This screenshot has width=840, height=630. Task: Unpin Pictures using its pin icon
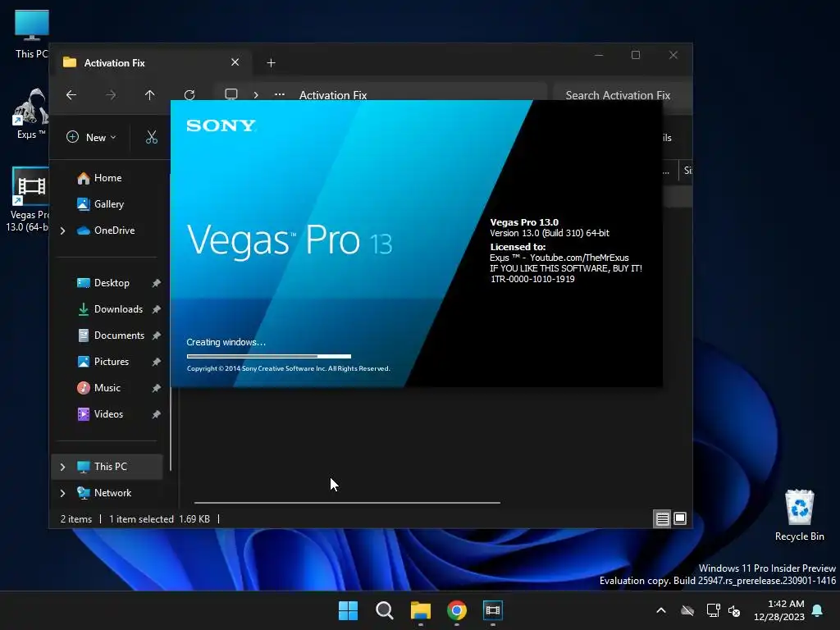(156, 362)
